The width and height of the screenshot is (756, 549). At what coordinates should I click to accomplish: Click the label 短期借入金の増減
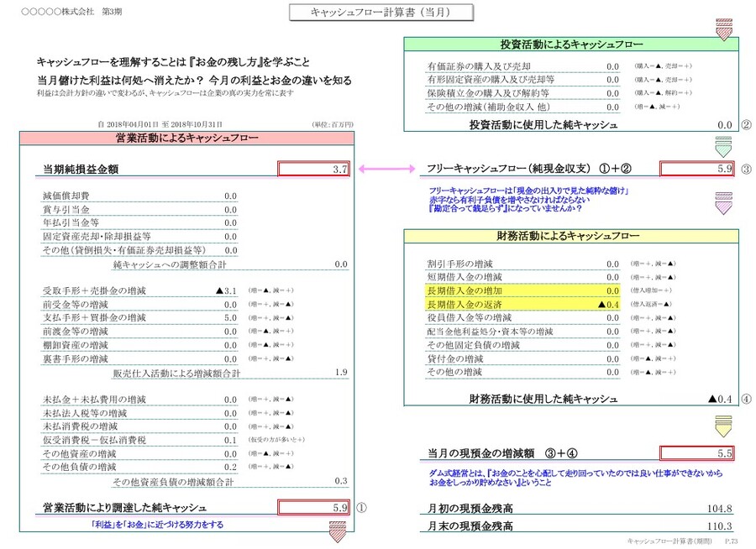pyautogui.click(x=465, y=277)
